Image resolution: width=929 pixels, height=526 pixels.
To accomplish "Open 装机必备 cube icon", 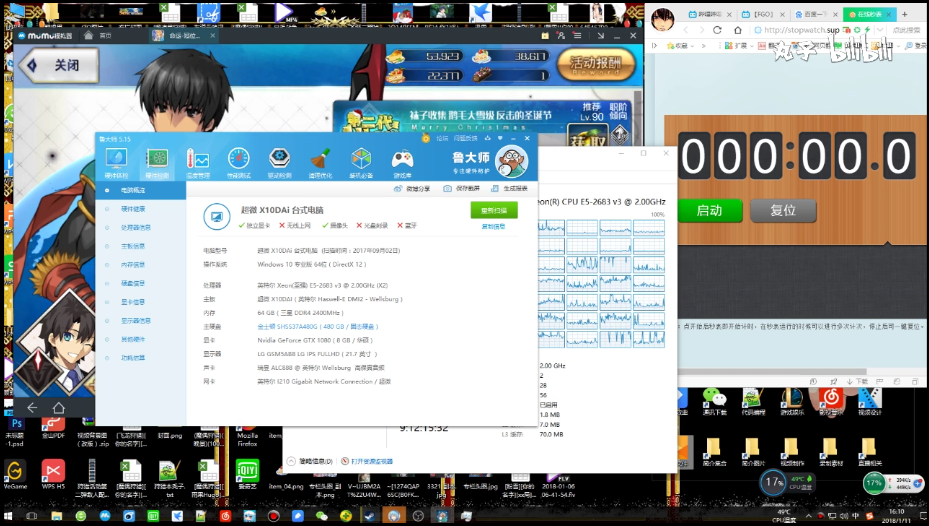I will 361,163.
